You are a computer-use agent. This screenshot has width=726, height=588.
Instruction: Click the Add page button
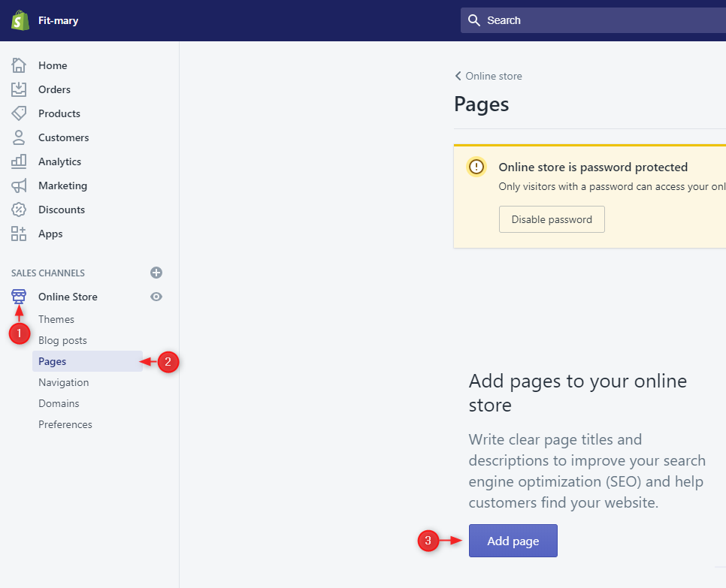[513, 541]
